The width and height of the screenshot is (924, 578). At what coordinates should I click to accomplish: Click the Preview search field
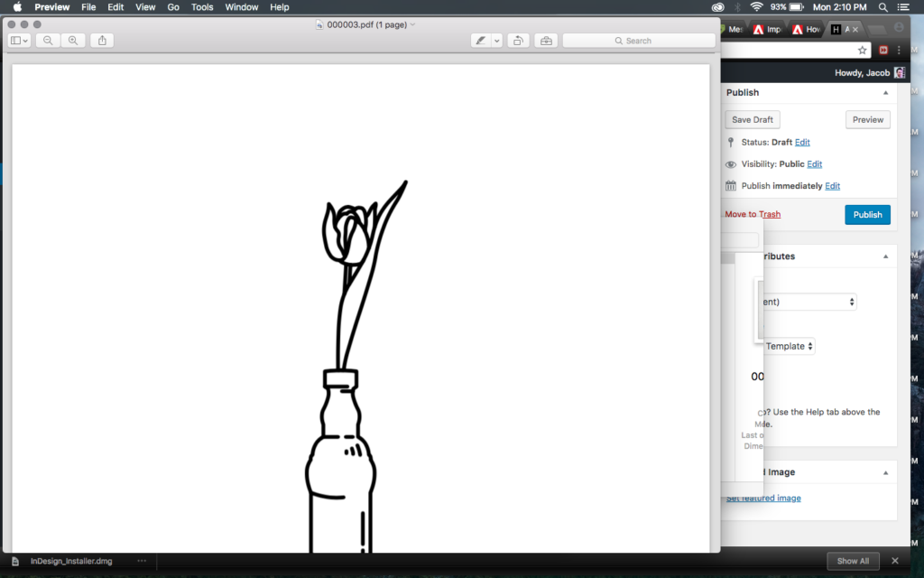639,41
